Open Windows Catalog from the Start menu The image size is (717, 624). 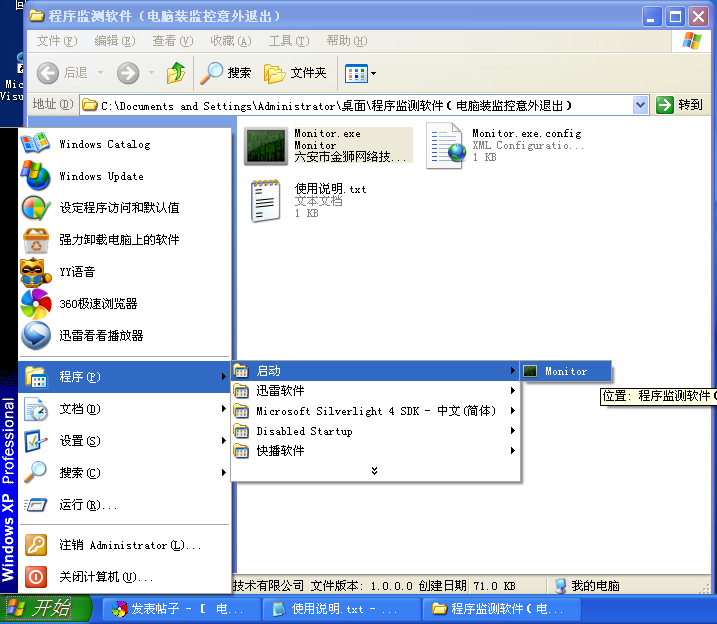(x=124, y=144)
